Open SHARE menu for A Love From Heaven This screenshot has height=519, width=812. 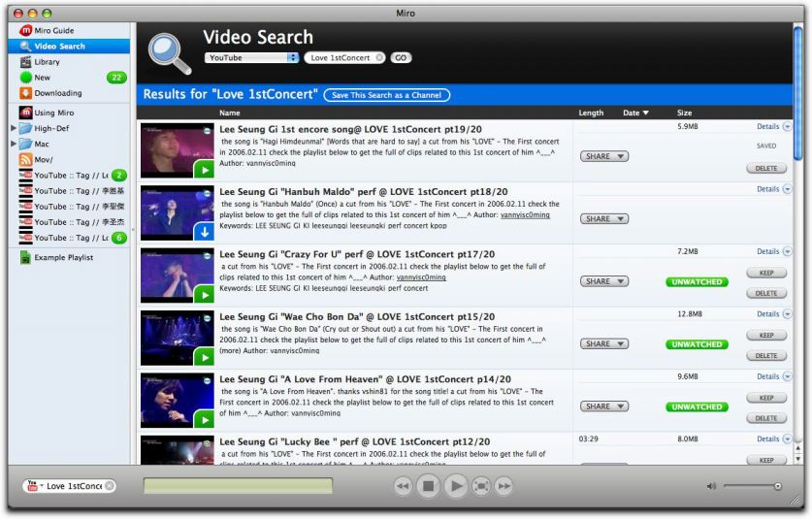pos(604,406)
